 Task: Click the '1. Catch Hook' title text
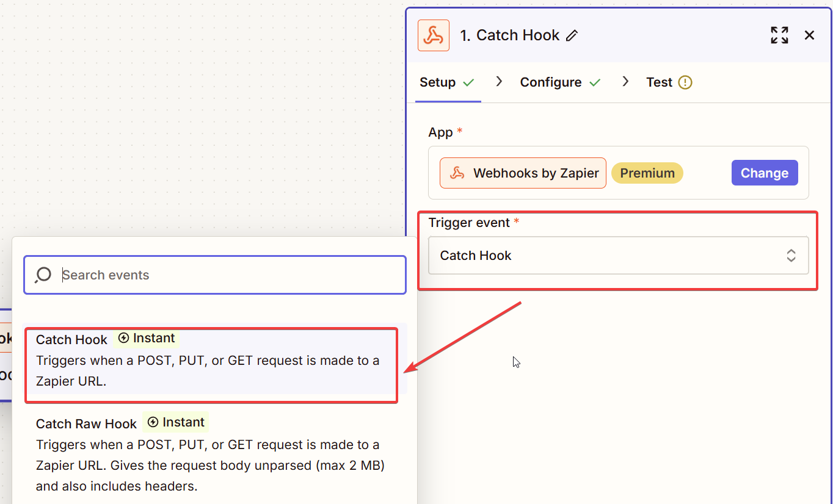[510, 35]
